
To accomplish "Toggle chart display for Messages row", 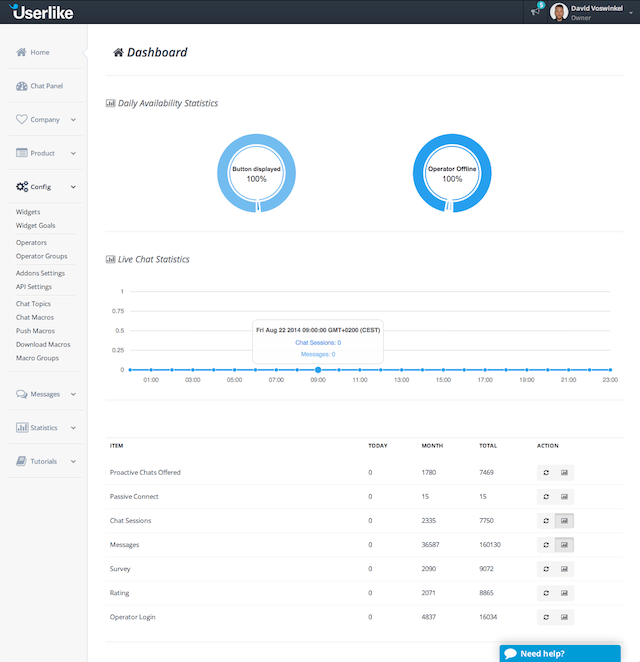I will (x=564, y=545).
